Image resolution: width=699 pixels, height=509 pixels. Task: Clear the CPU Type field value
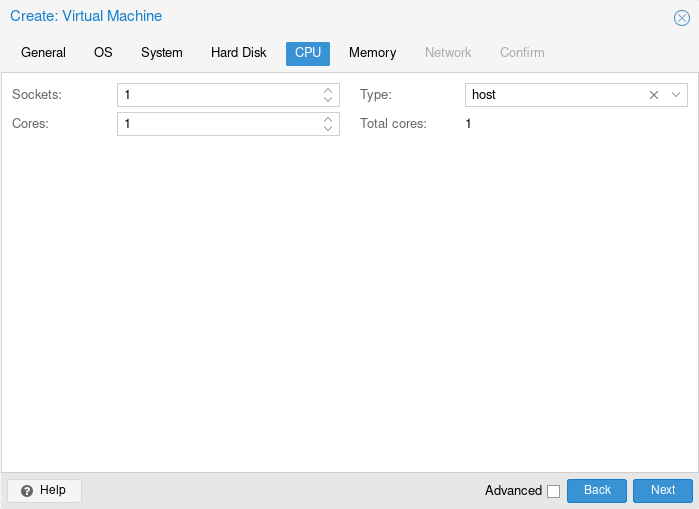(x=654, y=95)
